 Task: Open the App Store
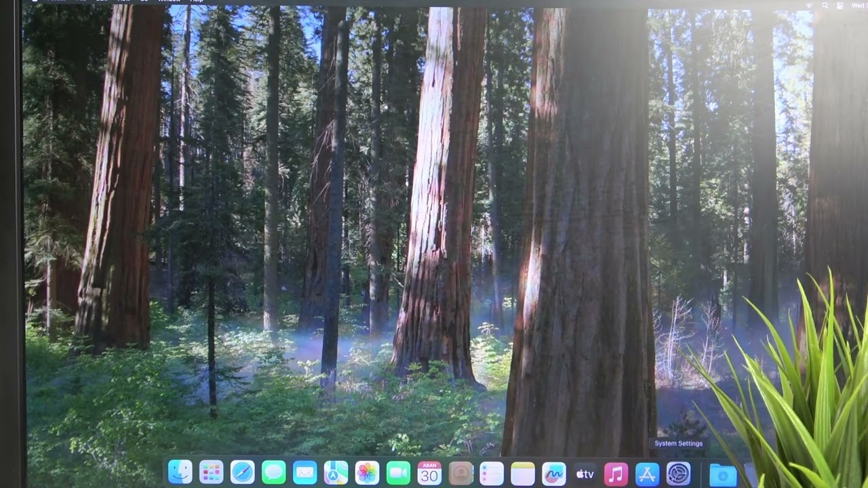coord(648,474)
